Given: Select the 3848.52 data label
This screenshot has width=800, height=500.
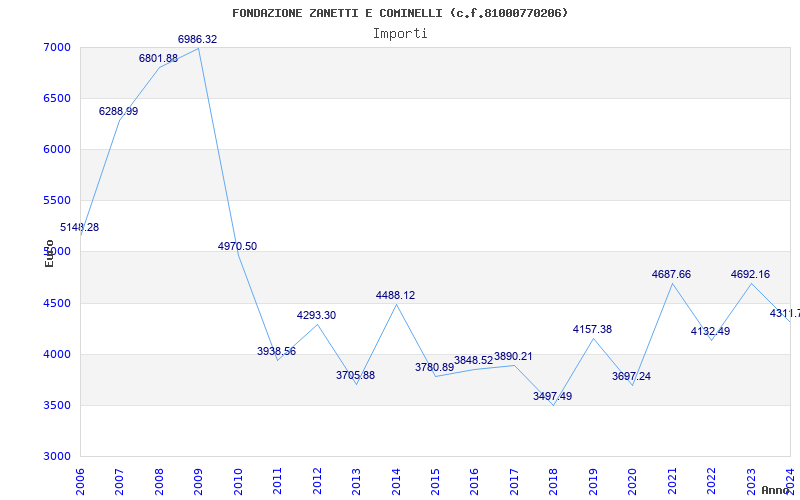Looking at the screenshot, I should click(473, 361).
